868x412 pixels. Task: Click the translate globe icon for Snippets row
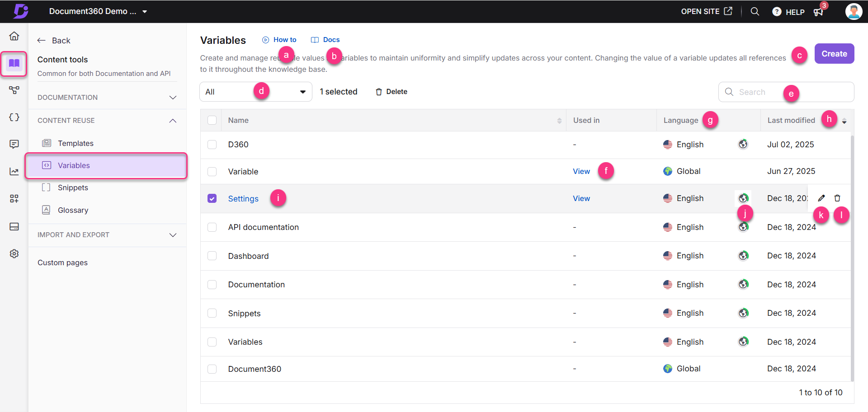point(743,313)
